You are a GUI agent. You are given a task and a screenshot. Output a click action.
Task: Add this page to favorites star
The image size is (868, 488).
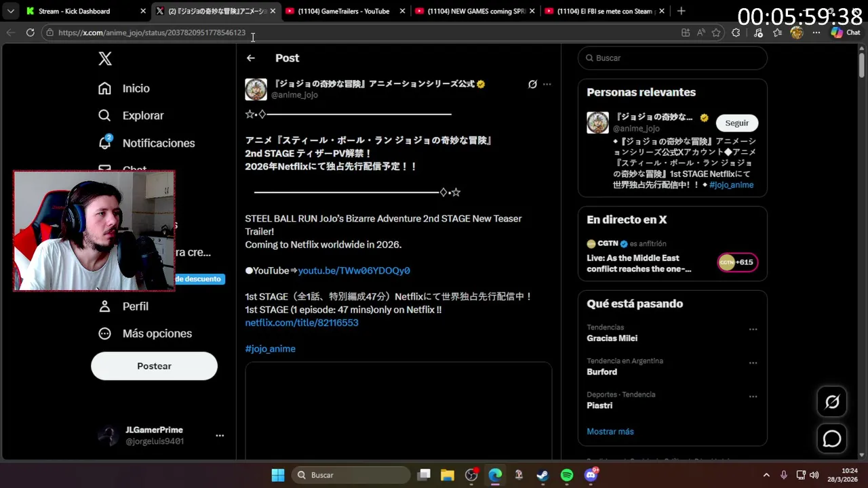click(x=716, y=33)
